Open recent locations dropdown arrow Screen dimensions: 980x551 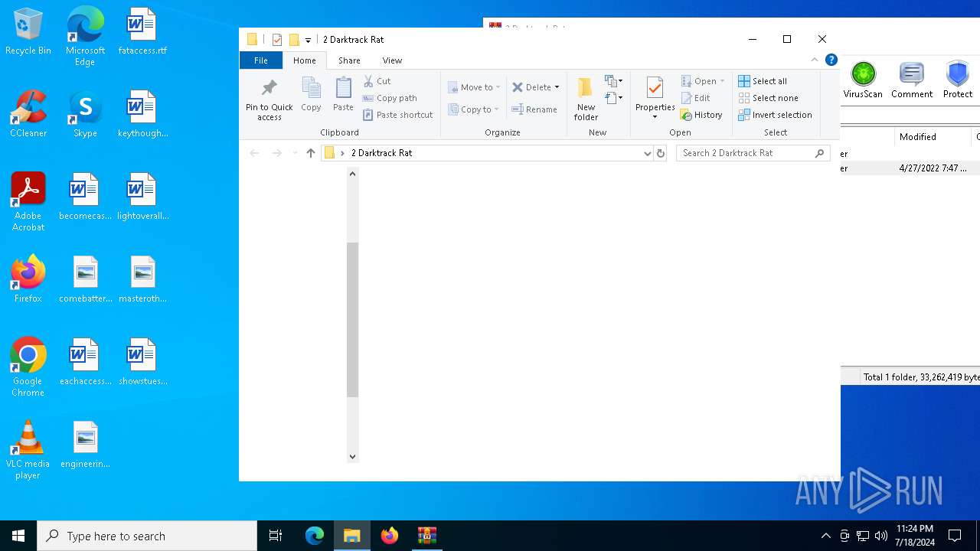pyautogui.click(x=295, y=153)
